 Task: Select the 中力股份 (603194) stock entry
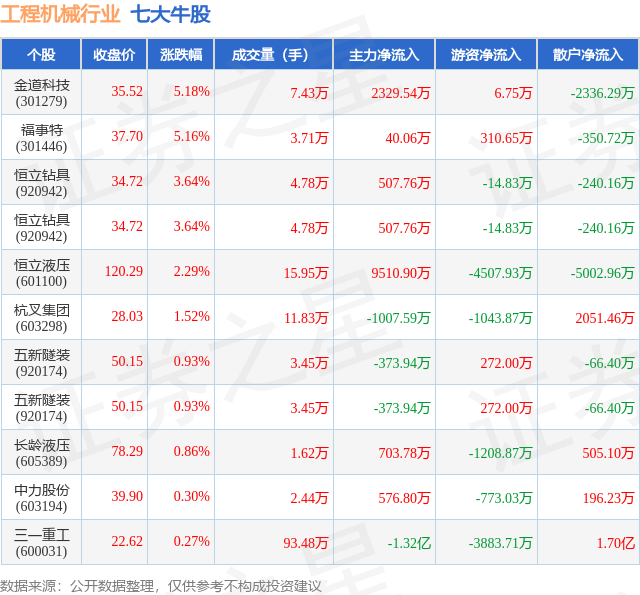[x=42, y=497]
